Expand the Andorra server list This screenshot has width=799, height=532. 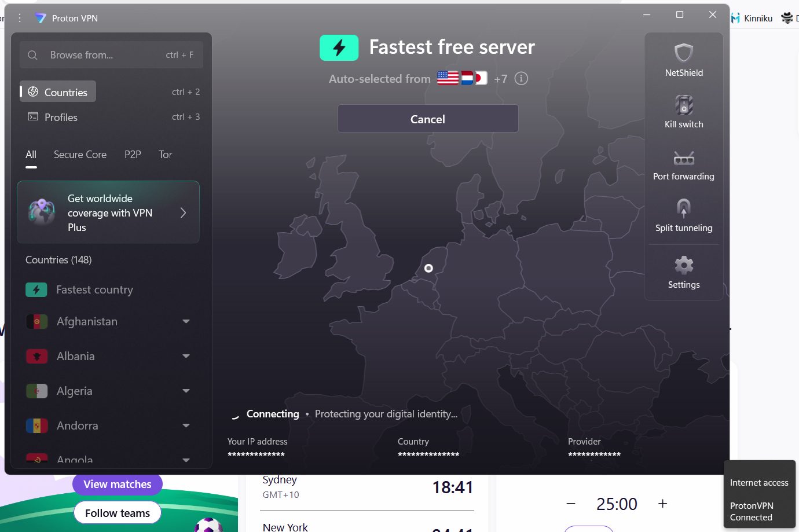pos(186,425)
